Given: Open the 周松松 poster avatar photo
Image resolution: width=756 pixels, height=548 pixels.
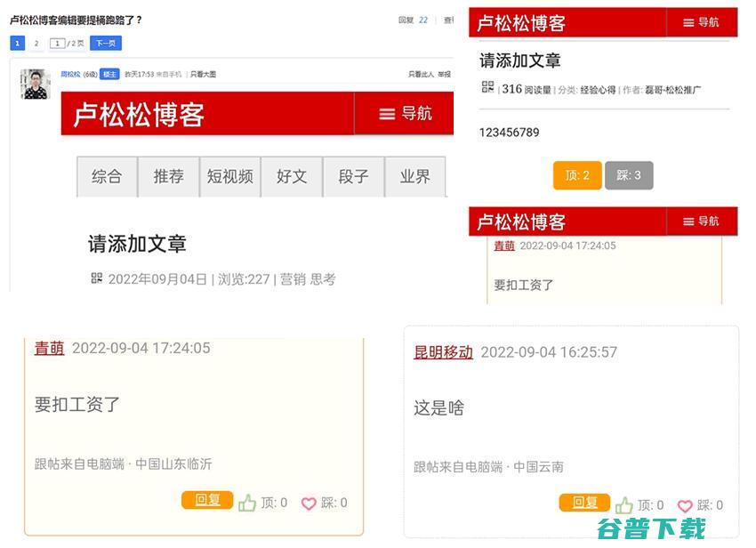Looking at the screenshot, I should pos(36,84).
